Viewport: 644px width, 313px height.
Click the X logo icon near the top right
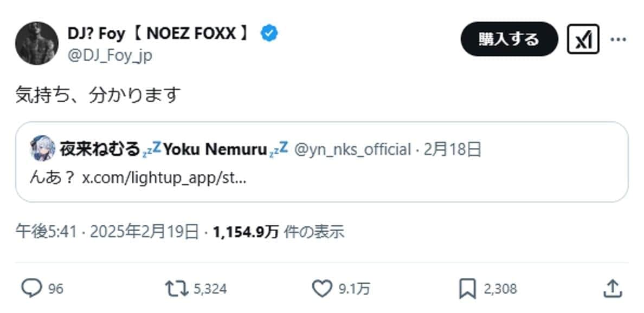(x=582, y=38)
